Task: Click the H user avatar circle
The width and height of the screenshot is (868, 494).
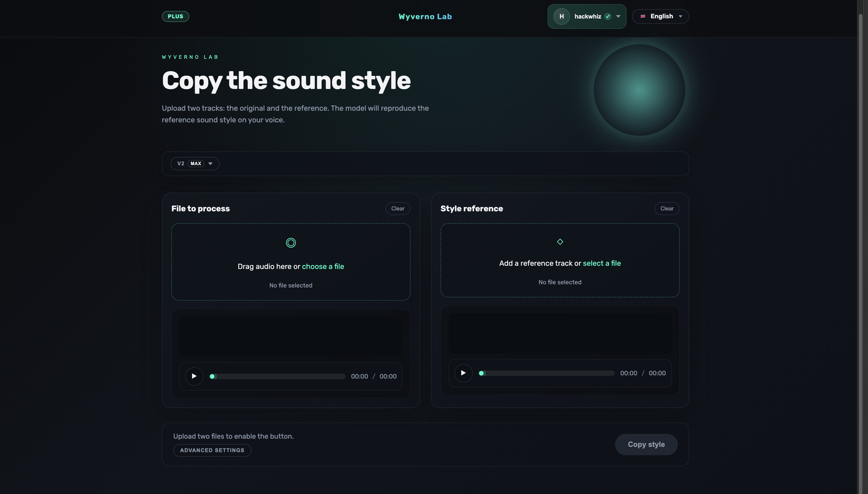Action: pyautogui.click(x=561, y=16)
